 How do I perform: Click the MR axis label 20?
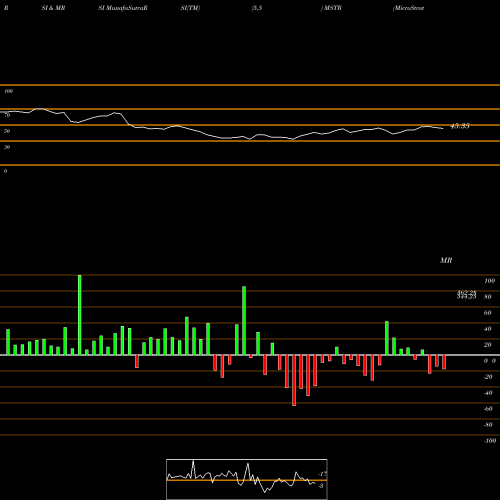coord(488,345)
